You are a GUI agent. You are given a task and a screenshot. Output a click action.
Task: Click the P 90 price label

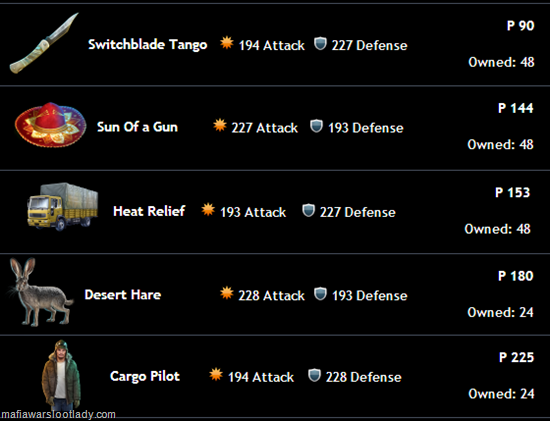[x=521, y=26]
